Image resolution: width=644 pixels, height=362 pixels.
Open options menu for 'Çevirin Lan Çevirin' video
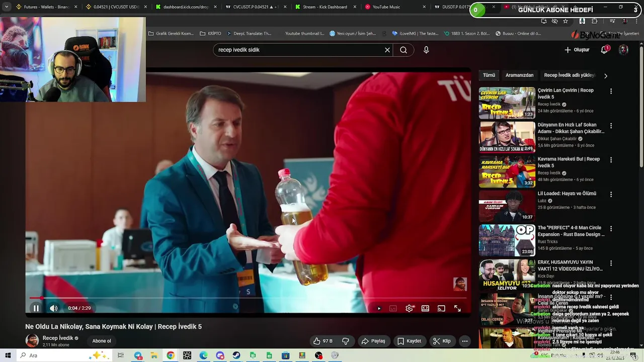[x=611, y=91]
